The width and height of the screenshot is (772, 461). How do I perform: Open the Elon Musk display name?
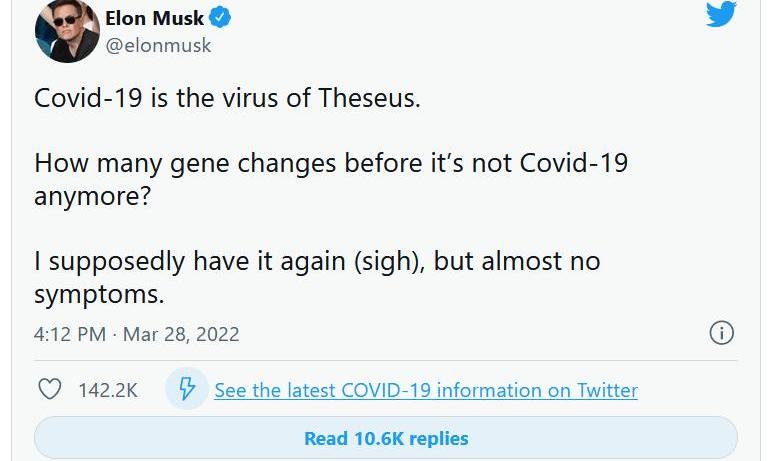(x=155, y=18)
